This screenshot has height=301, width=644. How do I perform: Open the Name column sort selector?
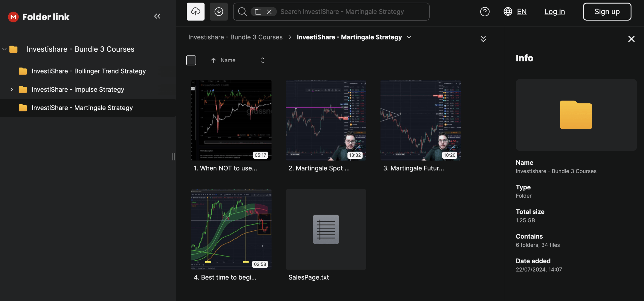tap(262, 60)
